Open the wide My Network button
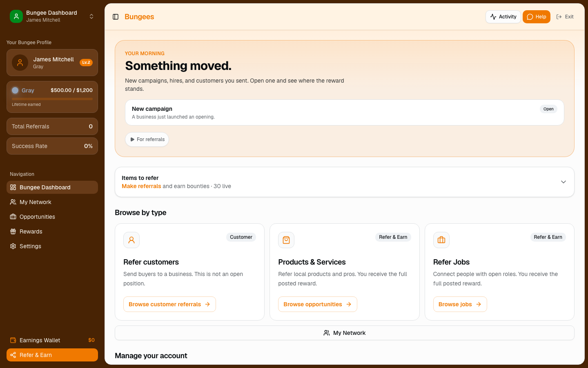This screenshot has height=368, width=588. click(x=345, y=333)
